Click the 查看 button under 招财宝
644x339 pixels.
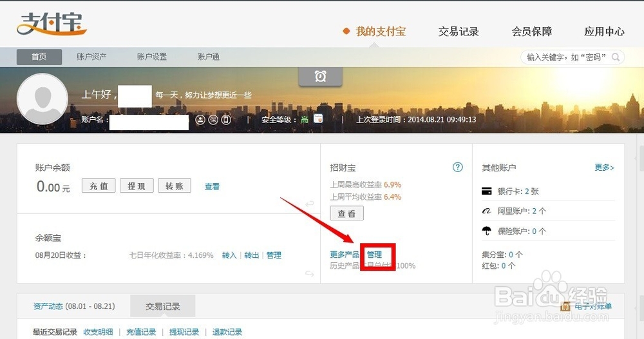tap(346, 213)
